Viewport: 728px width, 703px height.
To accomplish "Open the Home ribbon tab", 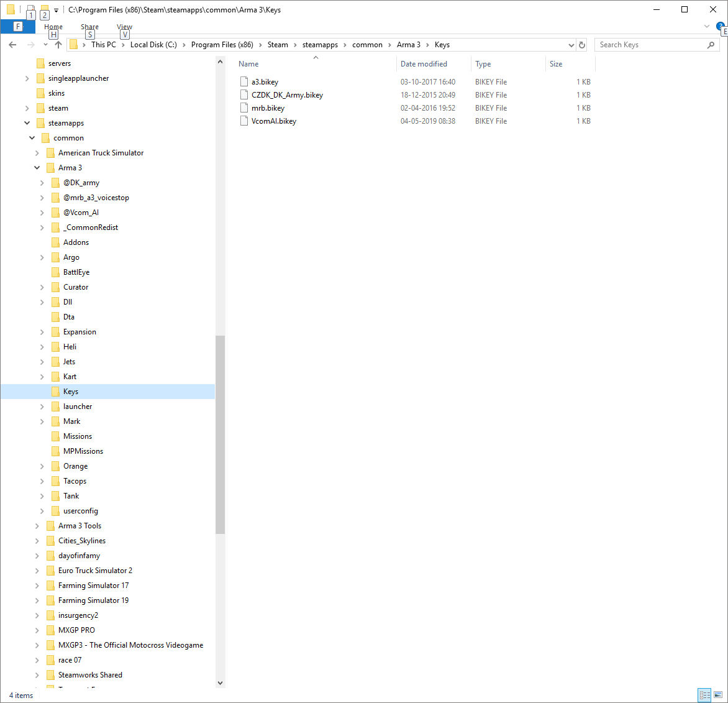I will coord(53,27).
